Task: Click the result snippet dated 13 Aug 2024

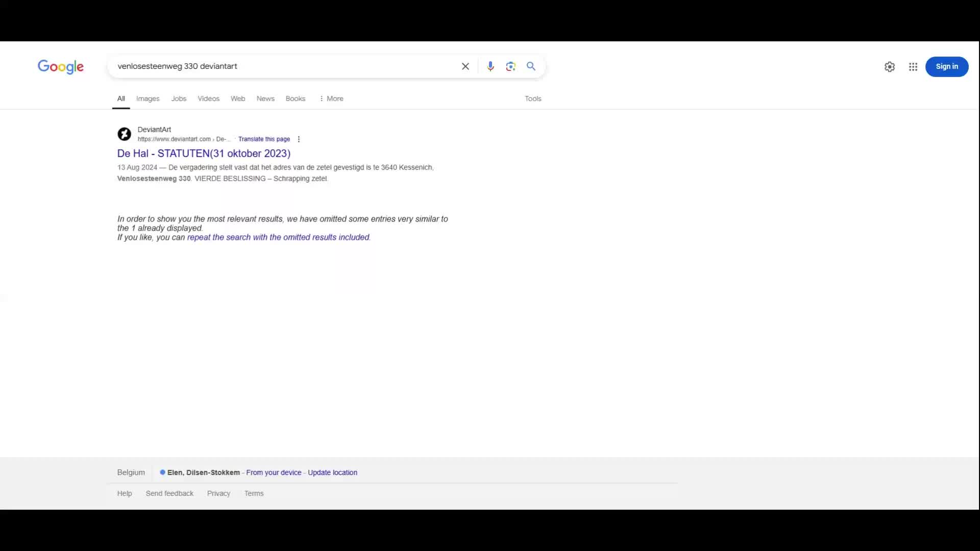Action: (276, 173)
